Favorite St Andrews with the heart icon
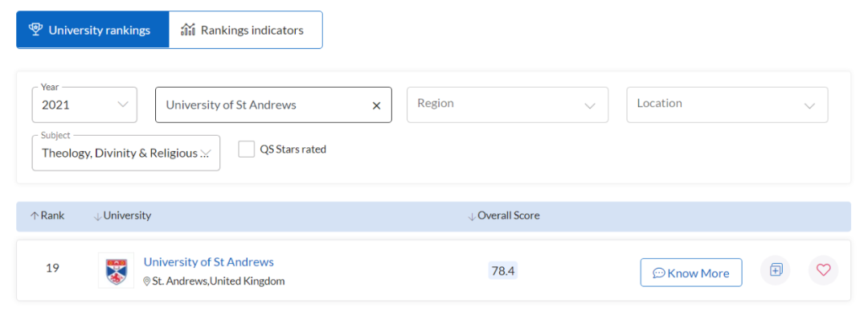Image resolution: width=868 pixels, height=316 pixels. (x=824, y=271)
